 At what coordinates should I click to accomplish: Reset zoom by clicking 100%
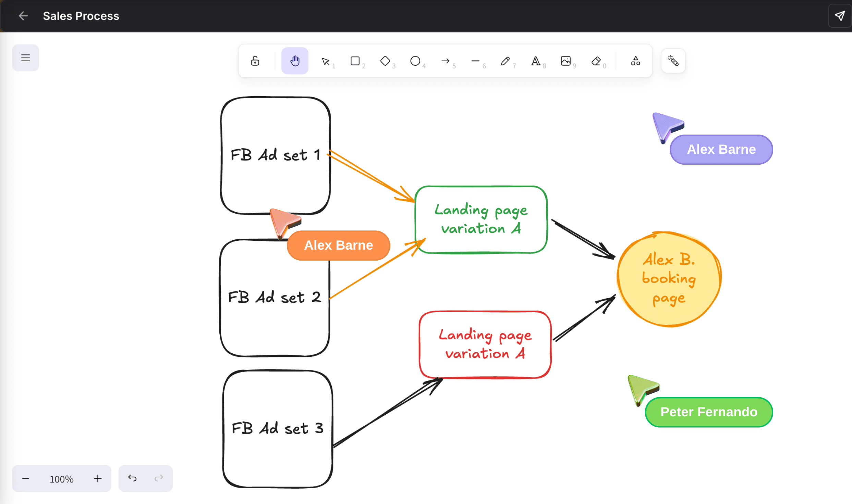(x=61, y=479)
